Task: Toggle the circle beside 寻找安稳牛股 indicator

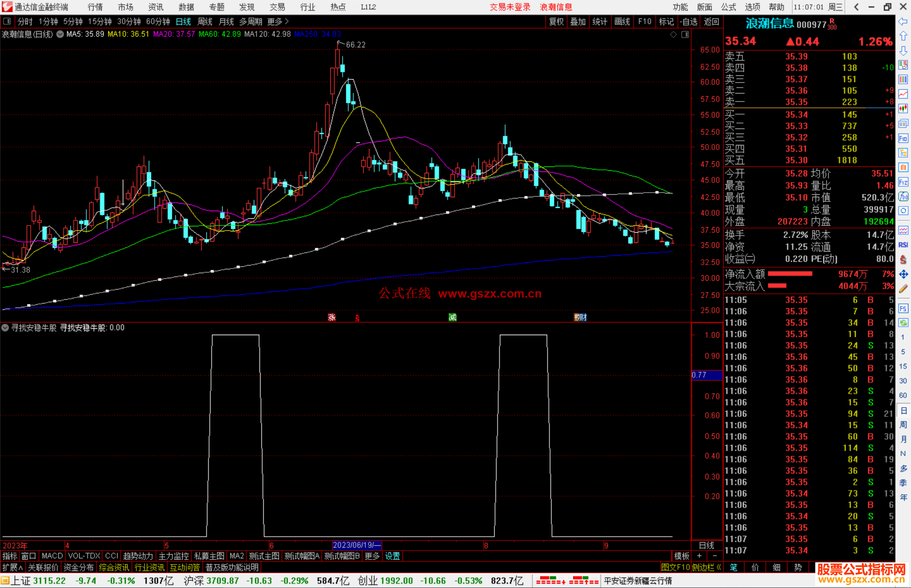Action: (5, 328)
